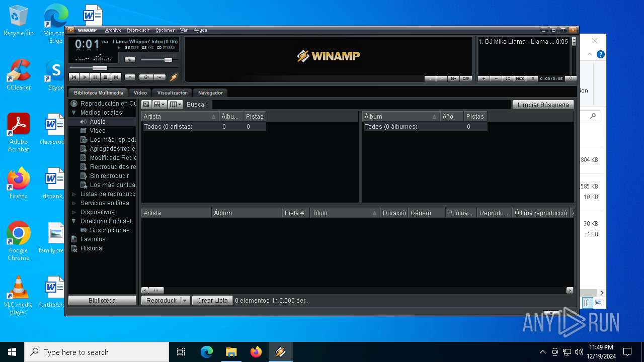Screen dimensions: 644x362
Task: Open Los más puntuados view
Action: [x=103, y=185]
